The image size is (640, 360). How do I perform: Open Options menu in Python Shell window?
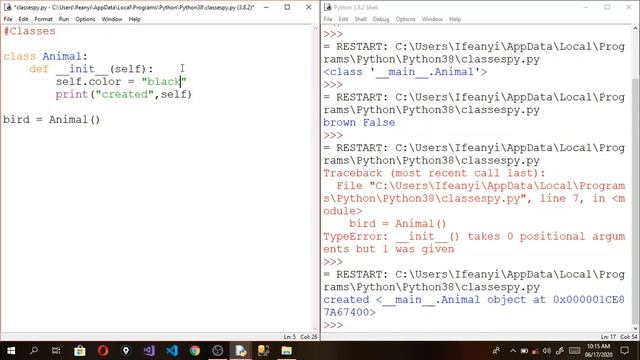click(x=405, y=19)
